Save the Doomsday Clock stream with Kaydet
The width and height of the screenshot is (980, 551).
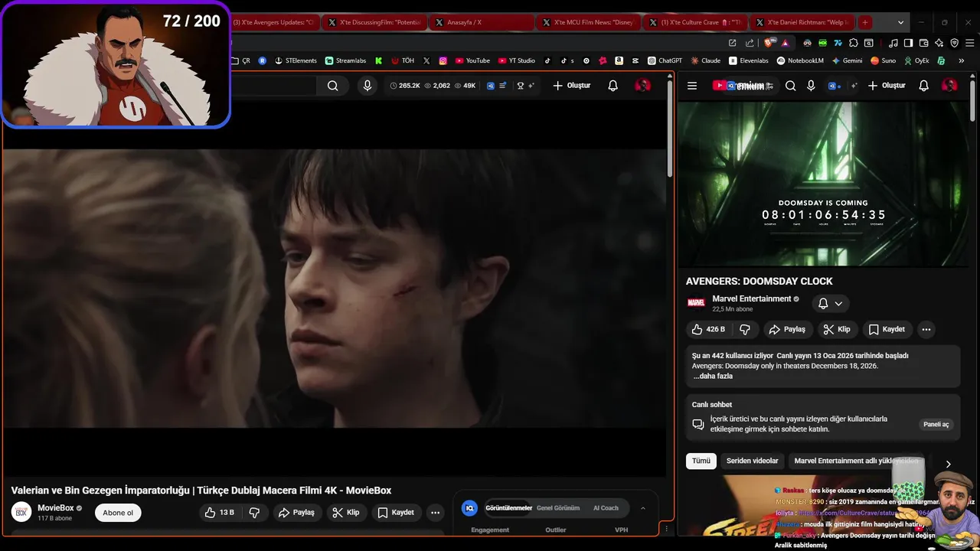pos(887,329)
